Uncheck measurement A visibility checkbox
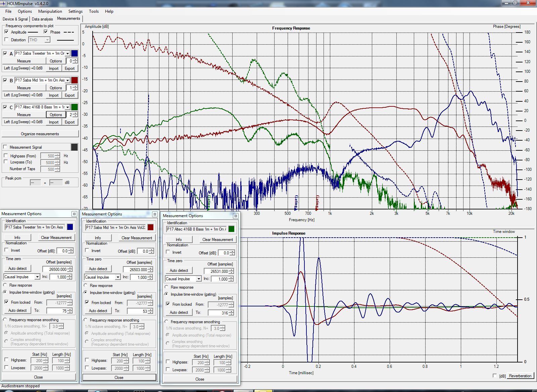Viewport: 537px width, 392px height. tap(5, 53)
